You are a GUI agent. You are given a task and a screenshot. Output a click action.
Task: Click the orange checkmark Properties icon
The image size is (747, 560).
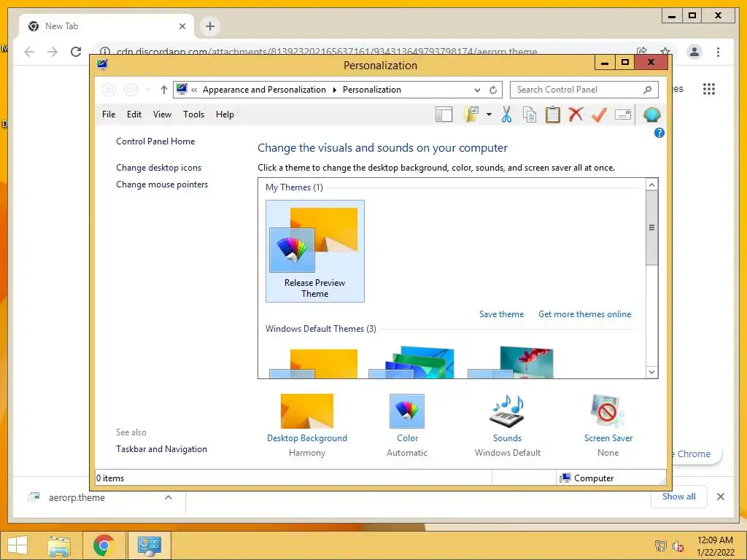599,114
